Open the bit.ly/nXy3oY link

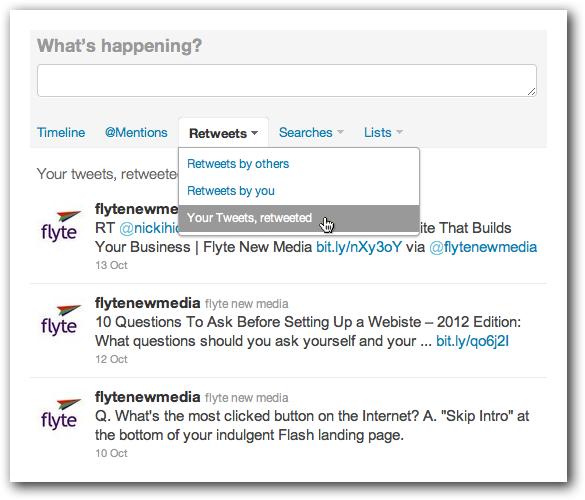coord(359,247)
